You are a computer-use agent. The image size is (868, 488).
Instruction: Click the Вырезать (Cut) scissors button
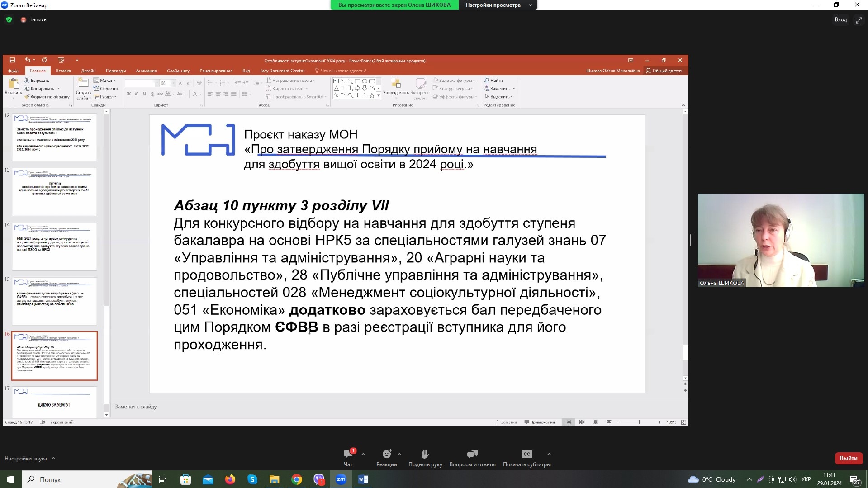(37, 81)
